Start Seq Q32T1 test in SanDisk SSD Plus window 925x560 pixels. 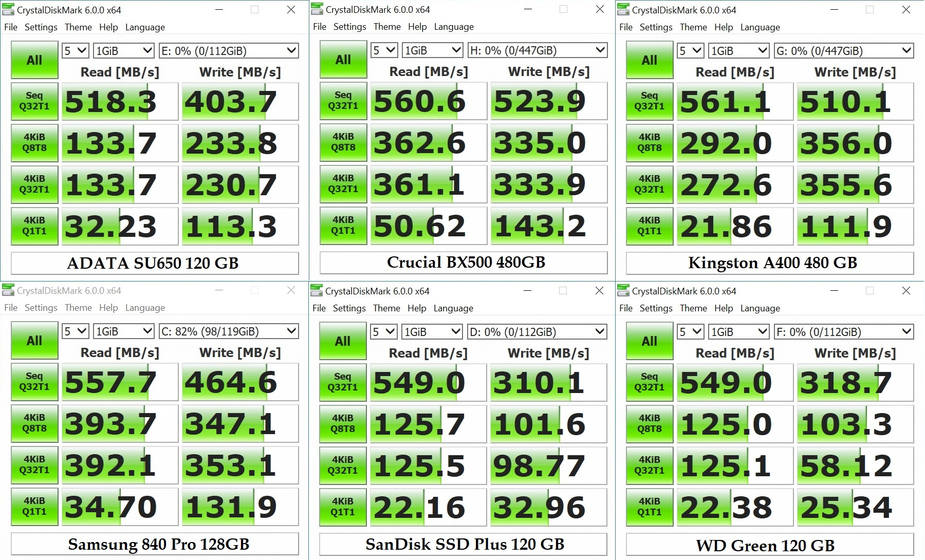(x=343, y=382)
